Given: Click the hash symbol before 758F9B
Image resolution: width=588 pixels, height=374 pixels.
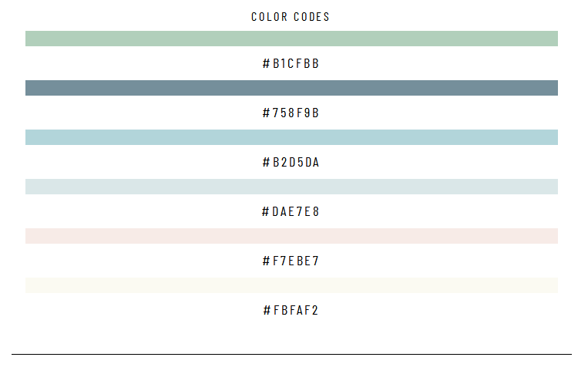Looking at the screenshot, I should click(x=266, y=113).
